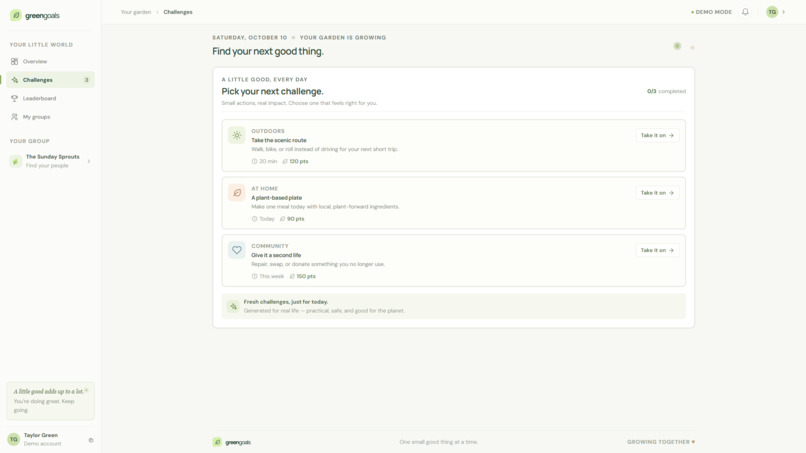Click the TG avatar in top bar

pos(772,12)
